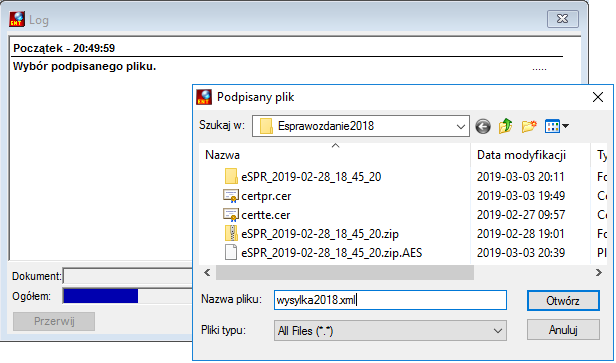This screenshot has width=616, height=363.
Task: Select file name certpr.cer
Action: coord(266,196)
